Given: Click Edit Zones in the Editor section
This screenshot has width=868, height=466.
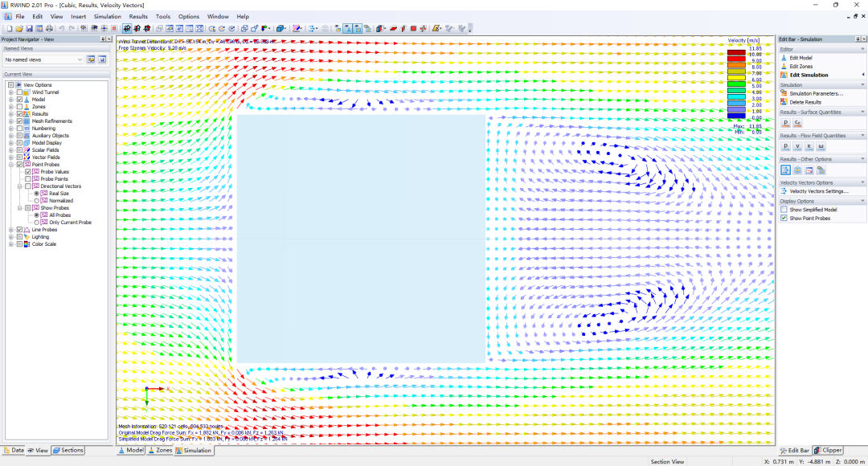Looking at the screenshot, I should click(x=800, y=67).
